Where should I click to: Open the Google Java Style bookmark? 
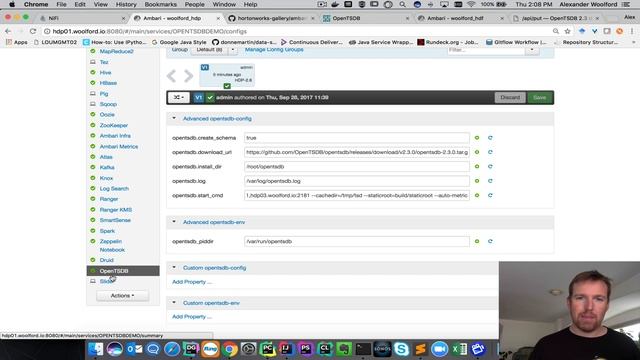(179, 42)
